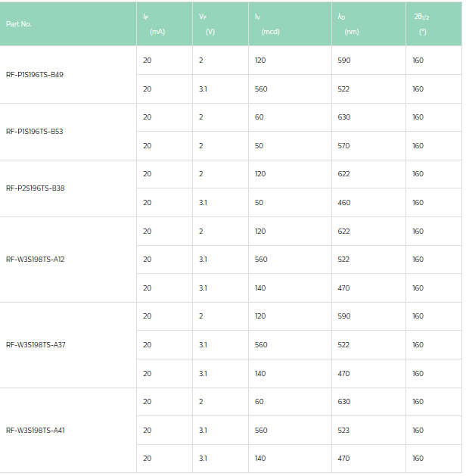This screenshot has width=466, height=476.
Task: Click the RF-W3S198TS-A37 part number
Action: coord(36,344)
